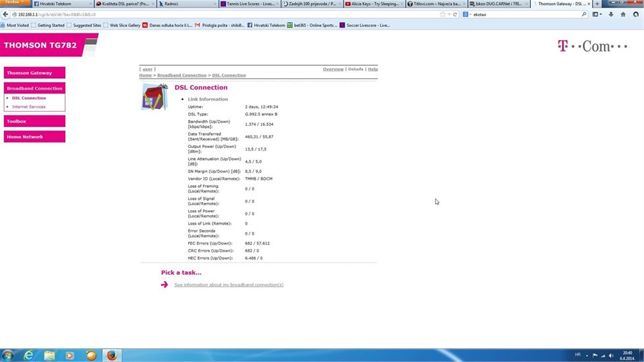Open the bookmarks menu icon in toolbar
The width and height of the screenshot is (644, 362).
pyautogui.click(x=597, y=14)
